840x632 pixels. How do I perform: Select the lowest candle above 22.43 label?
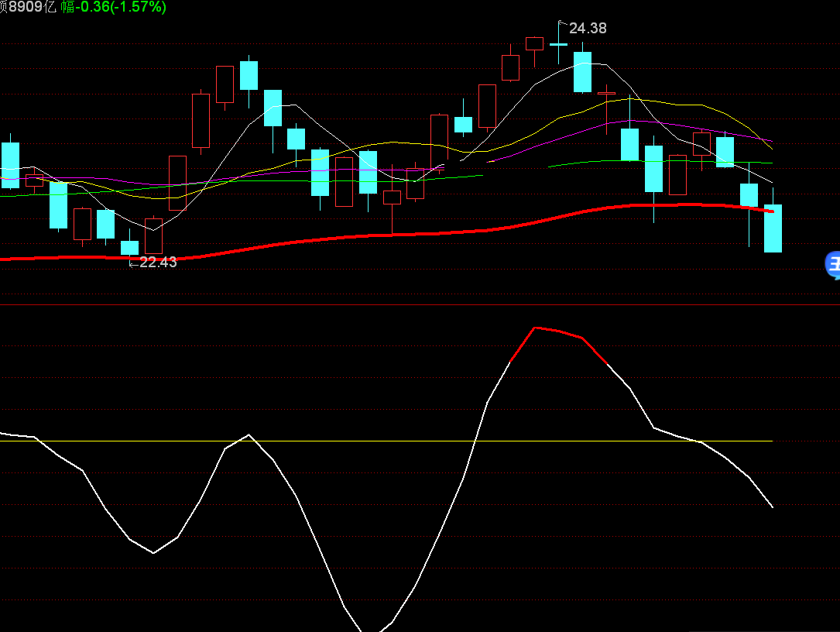point(129,247)
